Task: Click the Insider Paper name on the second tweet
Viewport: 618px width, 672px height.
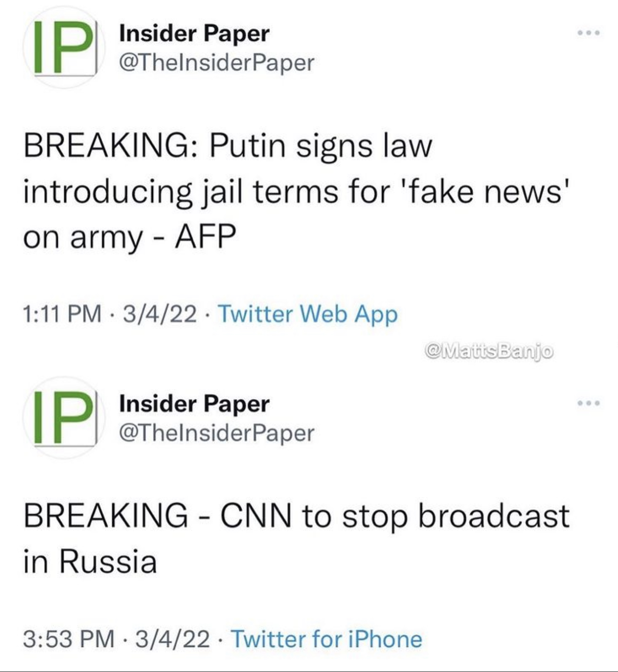Action: tap(194, 404)
